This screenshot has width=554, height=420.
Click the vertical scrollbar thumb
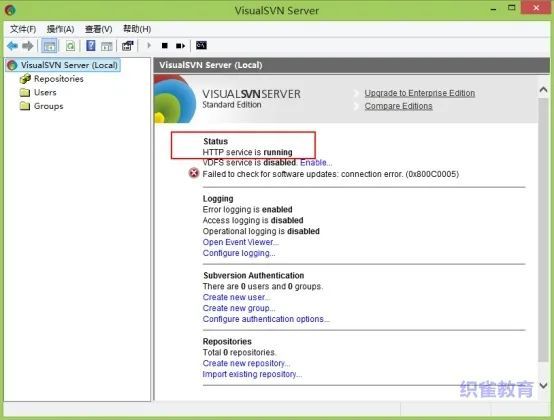coord(543,230)
